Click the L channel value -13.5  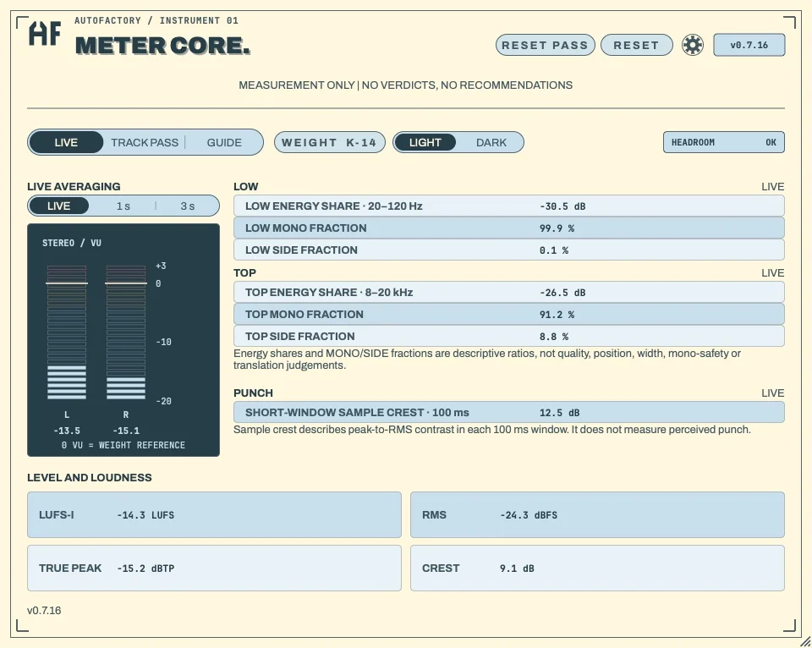click(x=67, y=431)
